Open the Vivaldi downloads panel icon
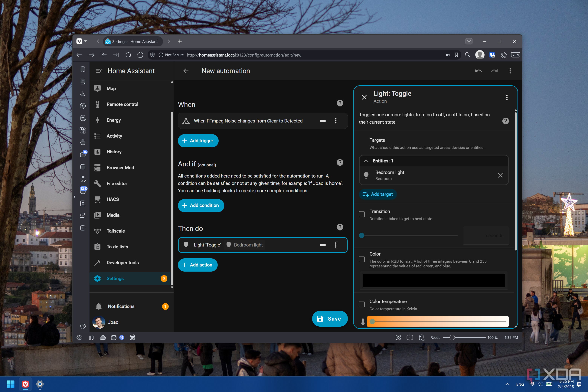The image size is (588, 392). (83, 93)
